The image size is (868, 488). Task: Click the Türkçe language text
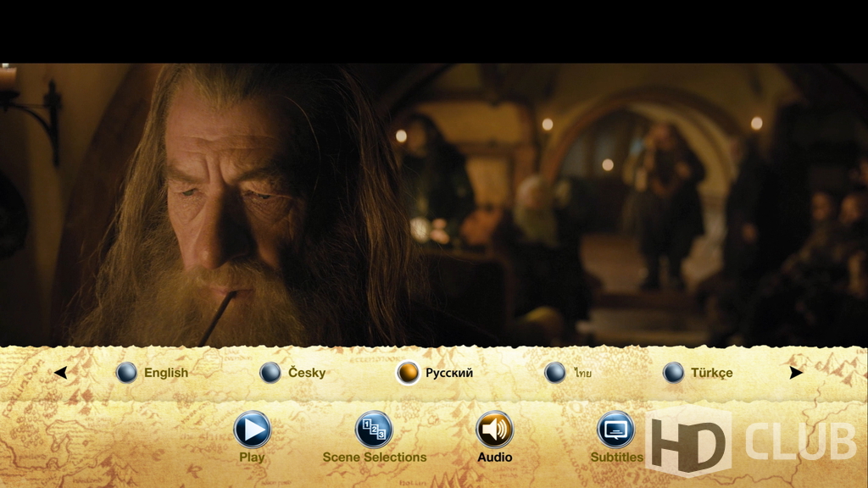712,373
